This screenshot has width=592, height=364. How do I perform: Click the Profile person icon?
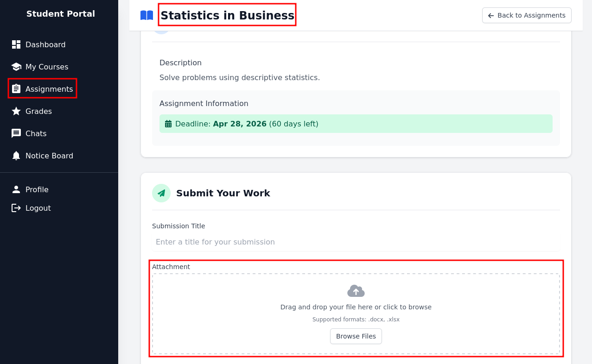(x=16, y=189)
